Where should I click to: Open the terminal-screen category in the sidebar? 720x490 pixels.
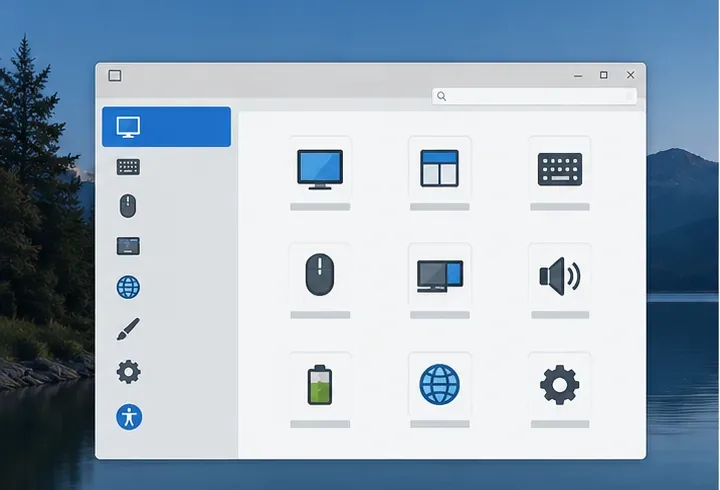pos(128,246)
